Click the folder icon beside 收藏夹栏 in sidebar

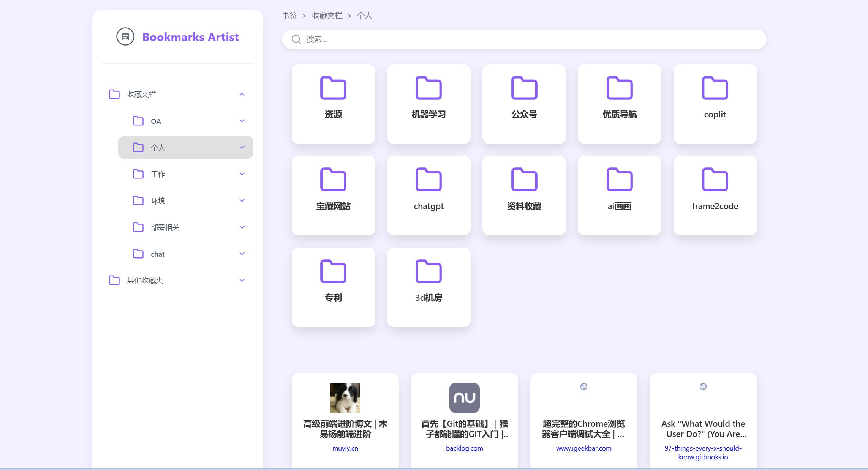[x=114, y=94]
